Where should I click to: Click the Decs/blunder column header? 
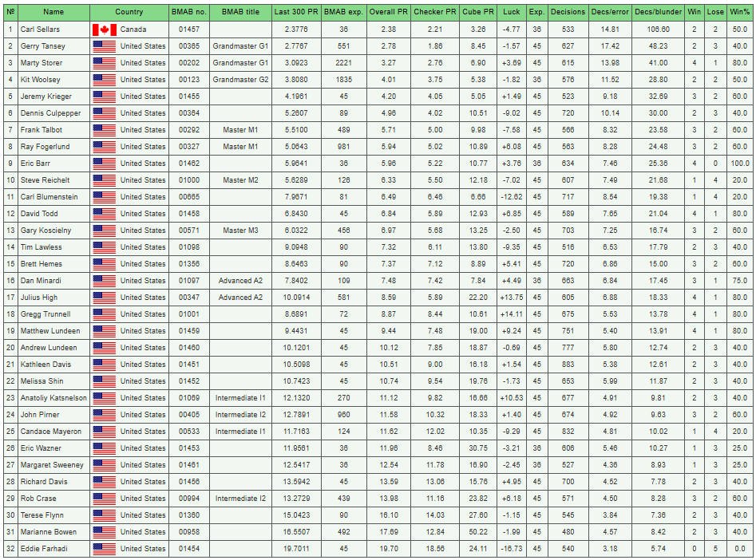click(658, 12)
